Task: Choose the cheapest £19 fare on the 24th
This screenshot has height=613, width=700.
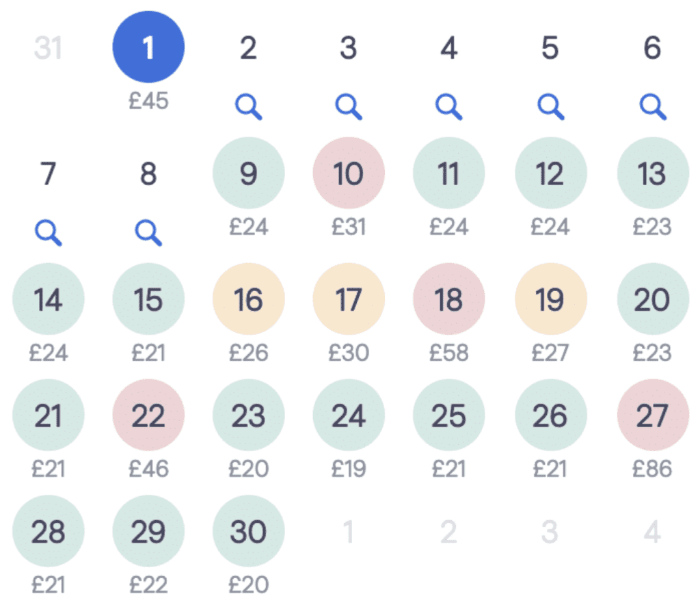Action: click(349, 415)
